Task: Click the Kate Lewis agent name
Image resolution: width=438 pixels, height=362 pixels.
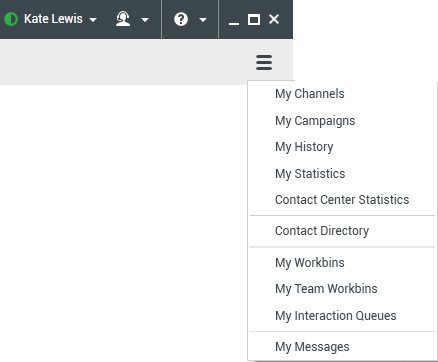Action: (53, 19)
